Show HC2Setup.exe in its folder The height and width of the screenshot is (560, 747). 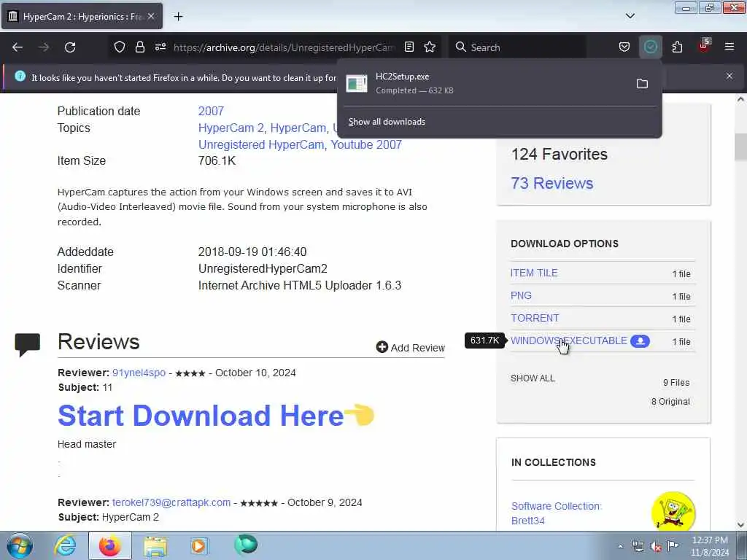pyautogui.click(x=642, y=84)
